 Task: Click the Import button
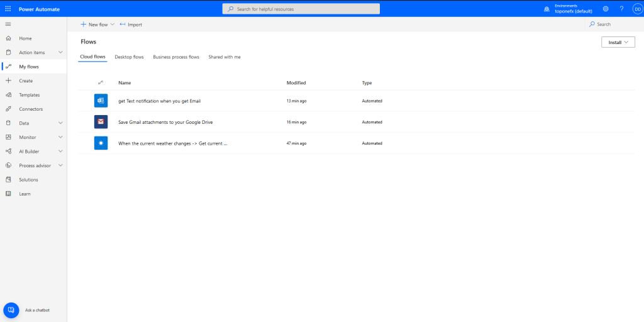[x=131, y=25]
